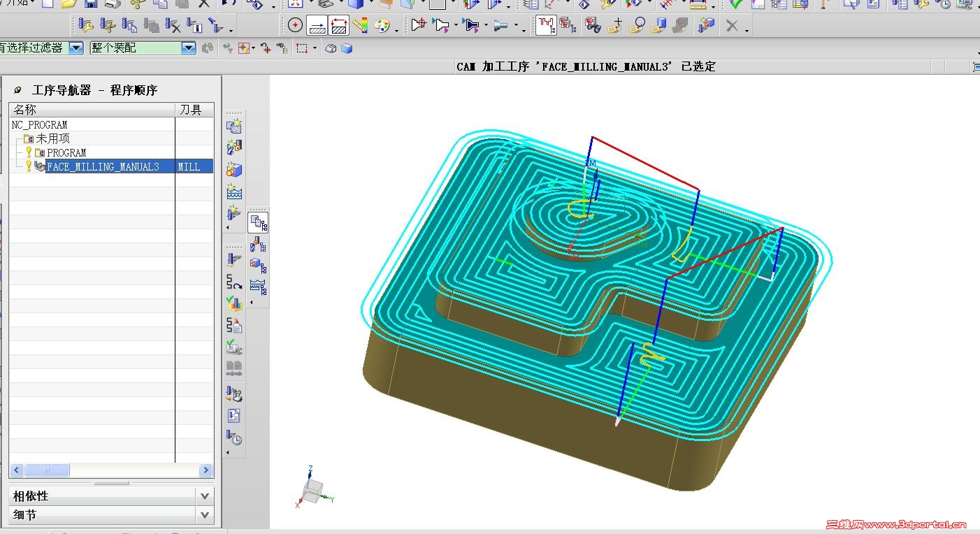Click the navigator scrollbar right arrow

(206, 470)
